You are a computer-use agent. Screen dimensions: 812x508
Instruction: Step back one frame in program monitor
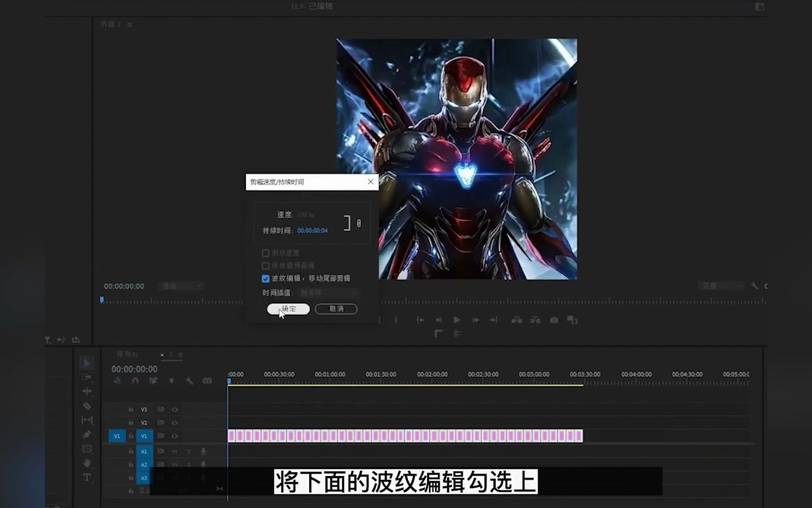pyautogui.click(x=438, y=320)
